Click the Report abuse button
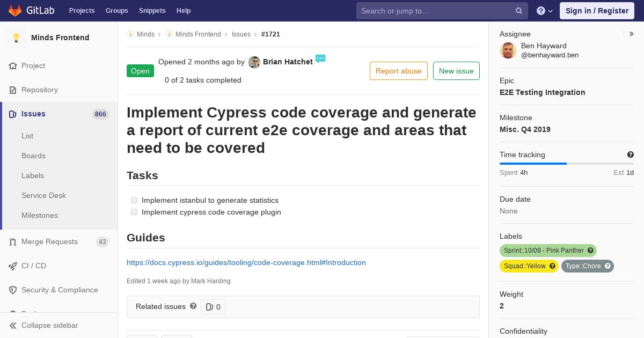The image size is (644, 338). click(399, 71)
